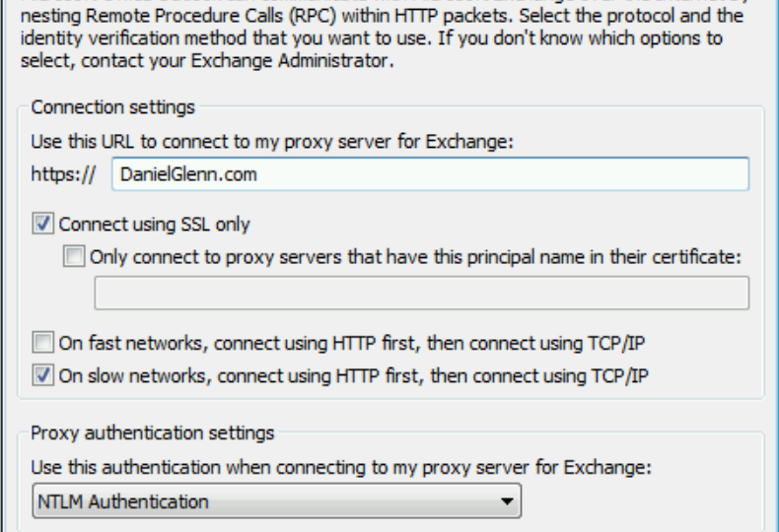
Task: Click the dropdown arrow beside NTLM Authentication
Action: coord(507,501)
